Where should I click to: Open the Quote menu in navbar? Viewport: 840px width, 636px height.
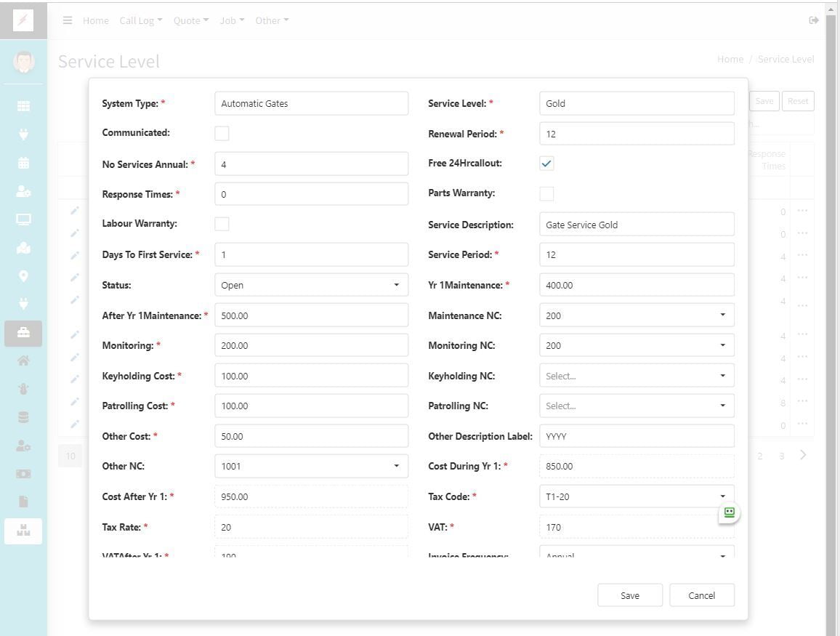point(190,20)
